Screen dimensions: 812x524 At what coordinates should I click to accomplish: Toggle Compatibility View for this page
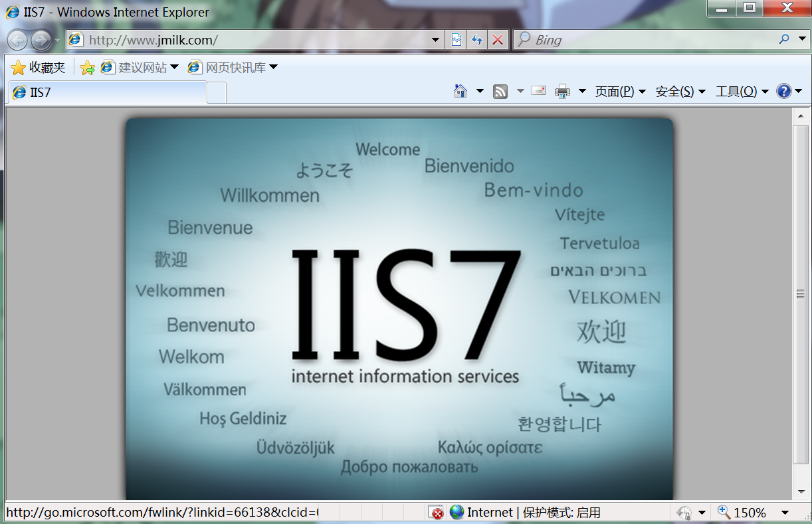tap(457, 40)
